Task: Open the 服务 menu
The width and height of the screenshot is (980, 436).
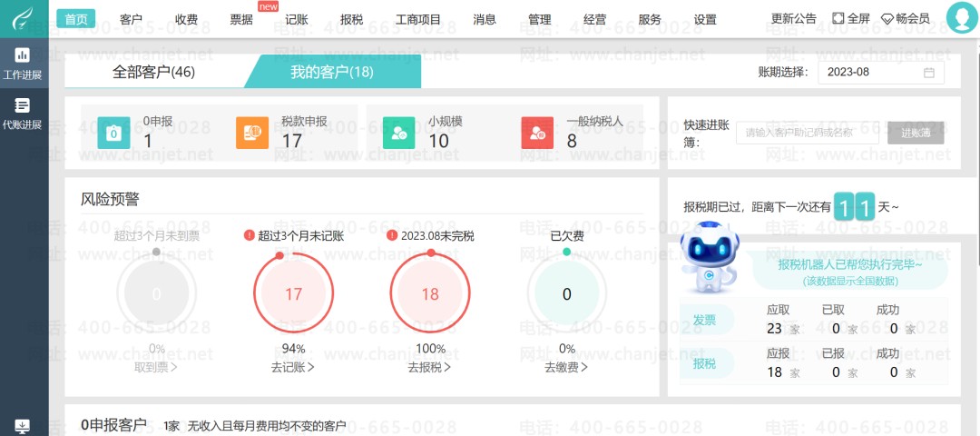Action: coord(650,19)
